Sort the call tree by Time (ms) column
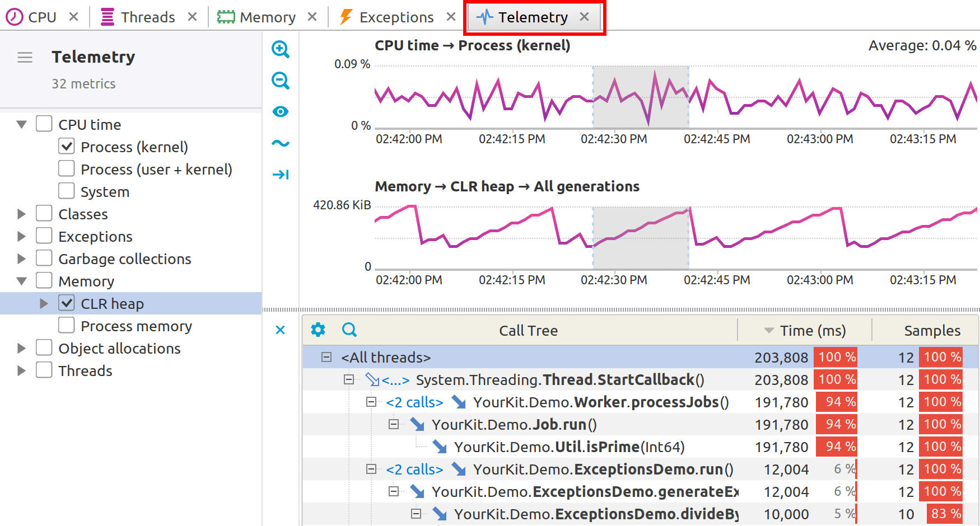Screen dimensions: 980x526 pyautogui.click(x=805, y=330)
